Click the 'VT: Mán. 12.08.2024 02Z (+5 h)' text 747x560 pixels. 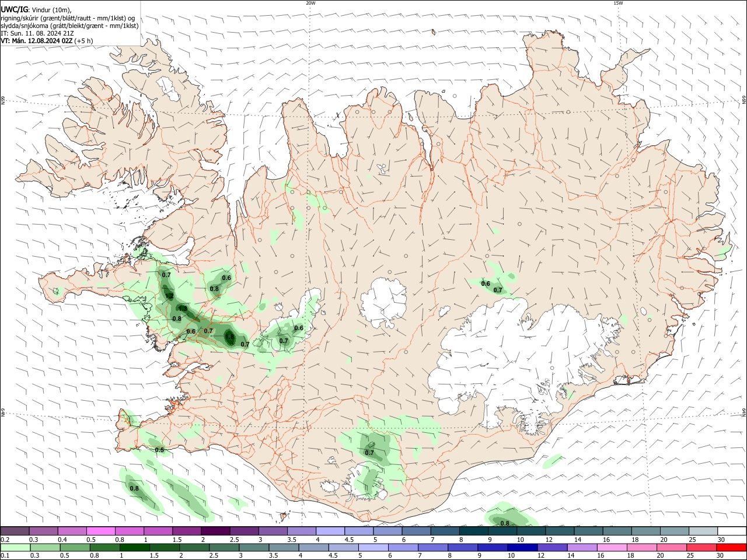coord(47,41)
